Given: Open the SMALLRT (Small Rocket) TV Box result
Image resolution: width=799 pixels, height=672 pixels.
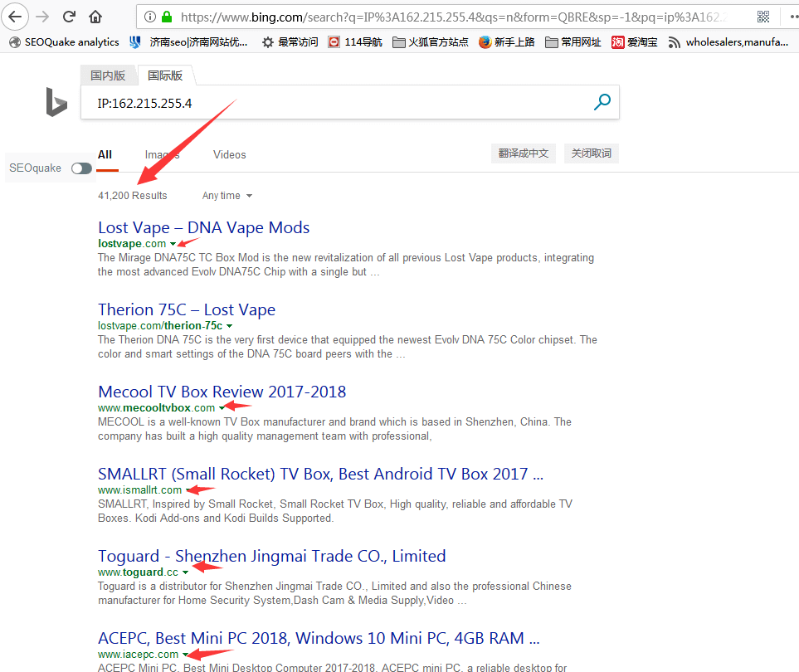Looking at the screenshot, I should coord(321,474).
